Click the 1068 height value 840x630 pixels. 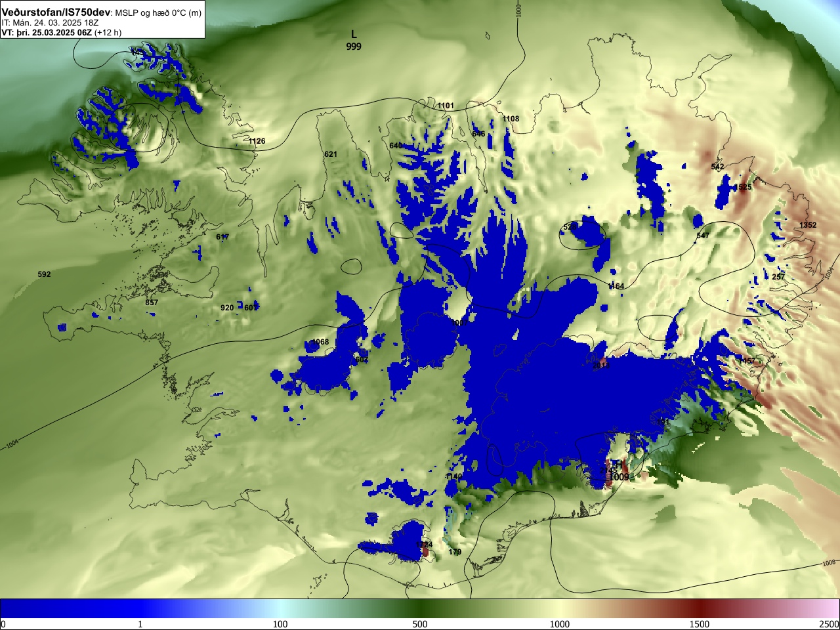click(320, 342)
